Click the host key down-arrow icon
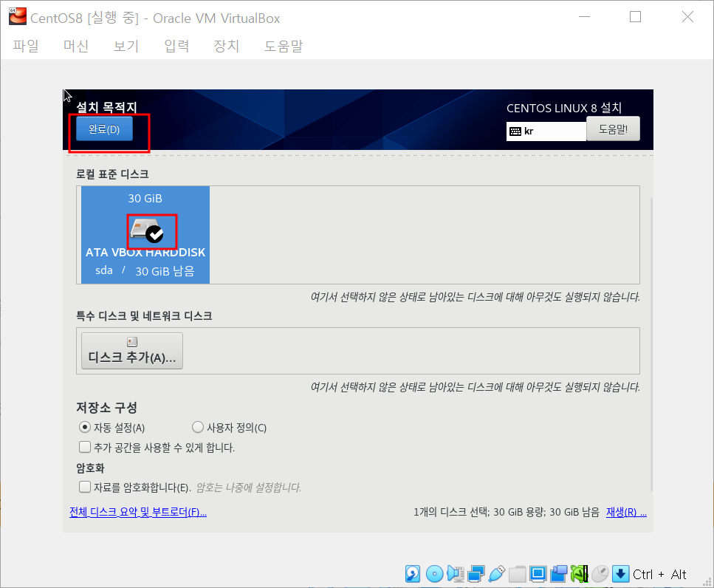 tap(621, 574)
